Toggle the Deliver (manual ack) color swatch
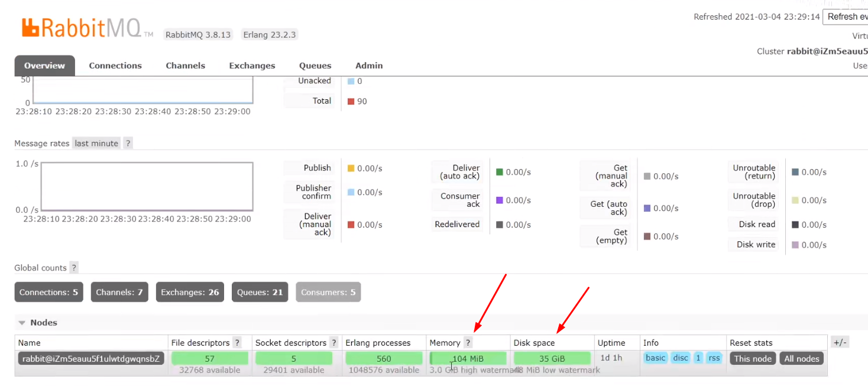Viewport: 868px width, 386px height. (x=351, y=225)
